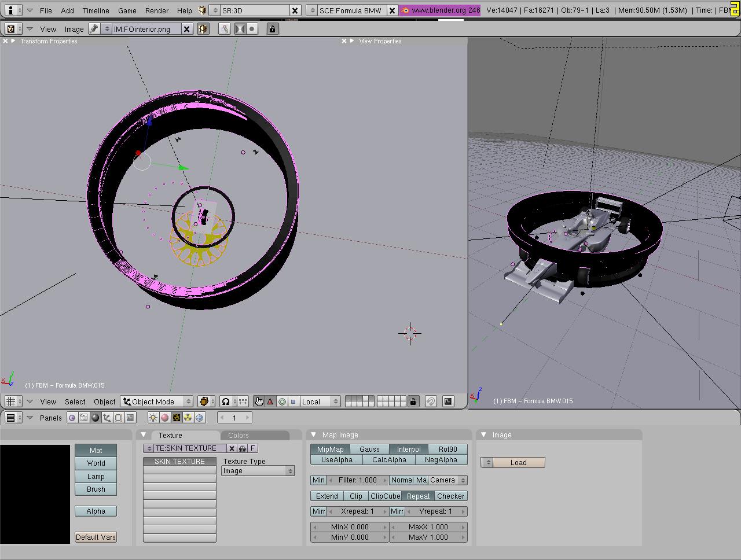Viewport: 741px width, 560px height.
Task: Toggle the 3D transform manipulator hand icon
Action: [x=259, y=401]
